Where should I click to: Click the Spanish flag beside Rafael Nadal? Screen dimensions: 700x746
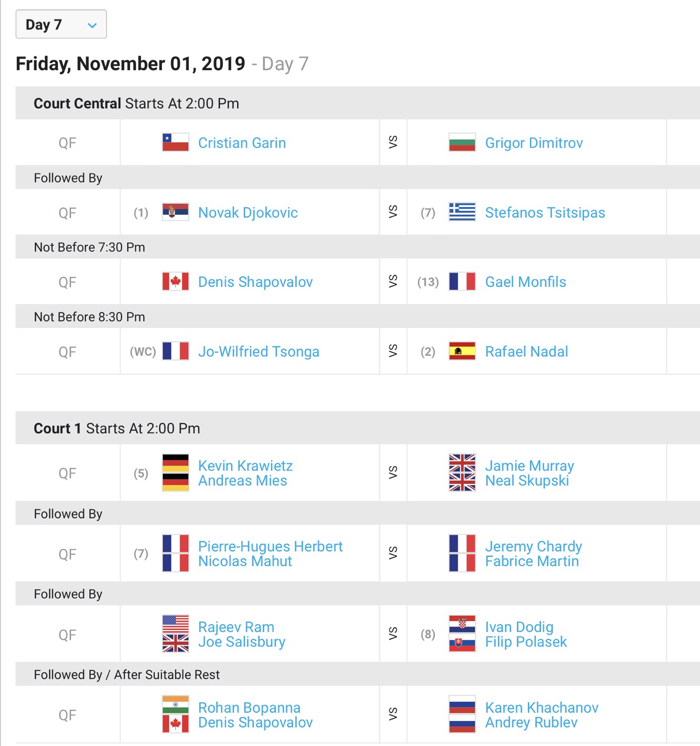click(x=462, y=351)
